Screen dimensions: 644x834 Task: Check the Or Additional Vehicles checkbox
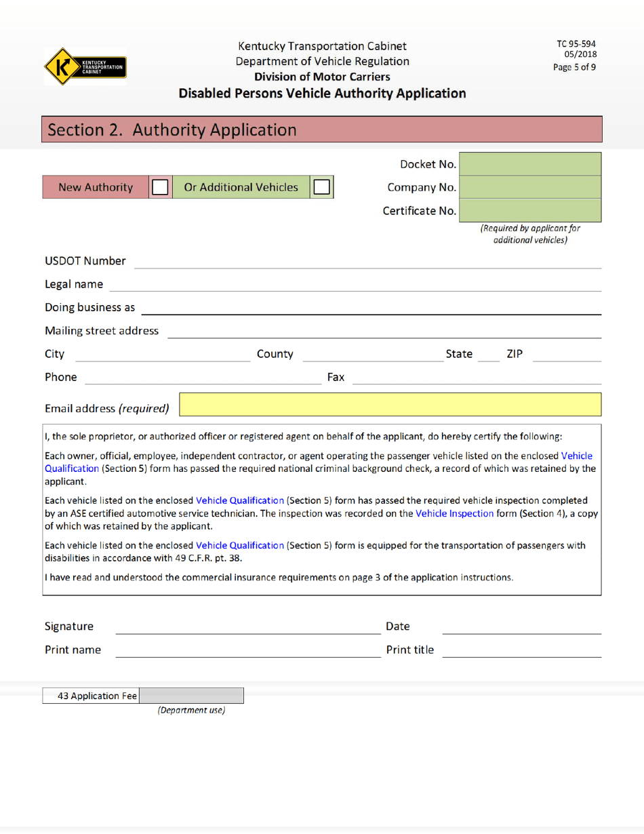point(321,187)
